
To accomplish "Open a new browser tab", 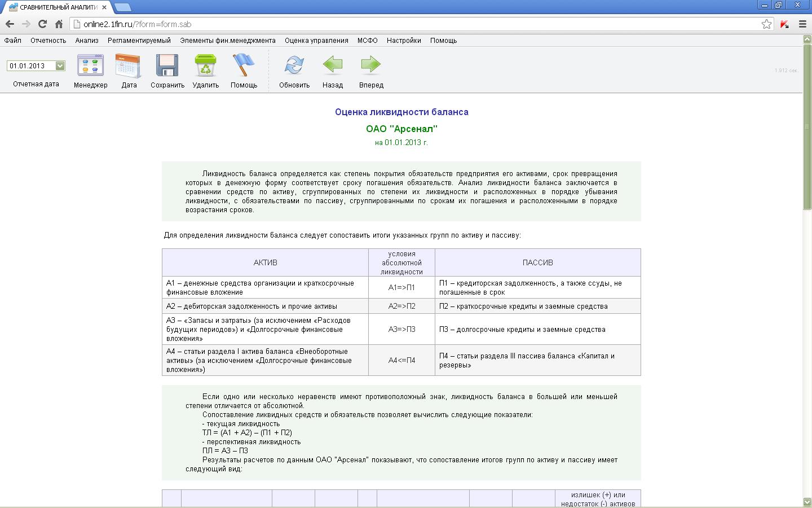I will [122, 7].
